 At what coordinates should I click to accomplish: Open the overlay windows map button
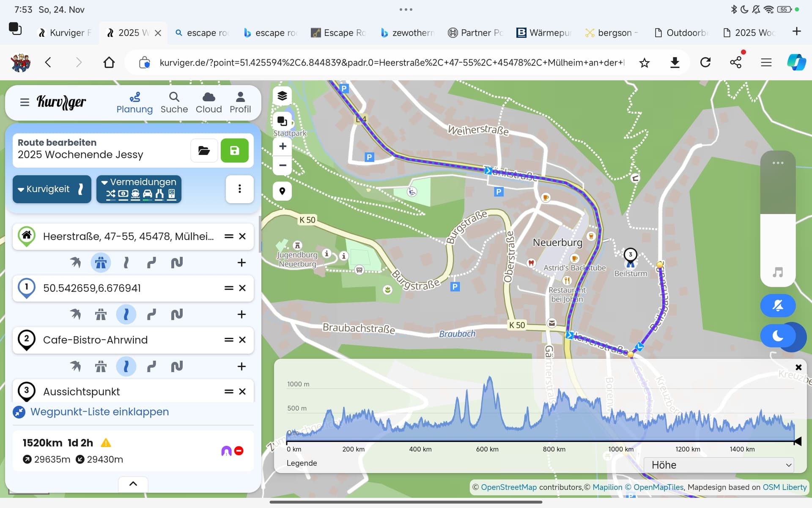[x=282, y=121]
